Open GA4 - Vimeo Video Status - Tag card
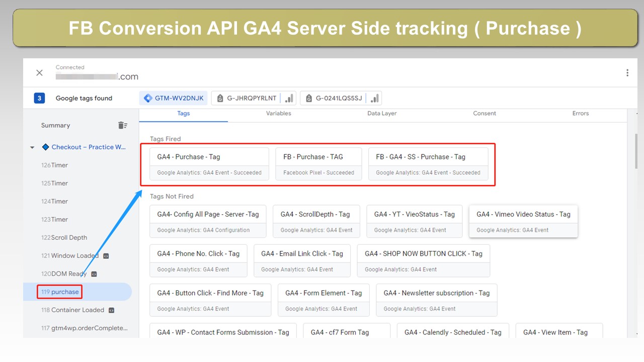The image size is (644, 362). [523, 221]
